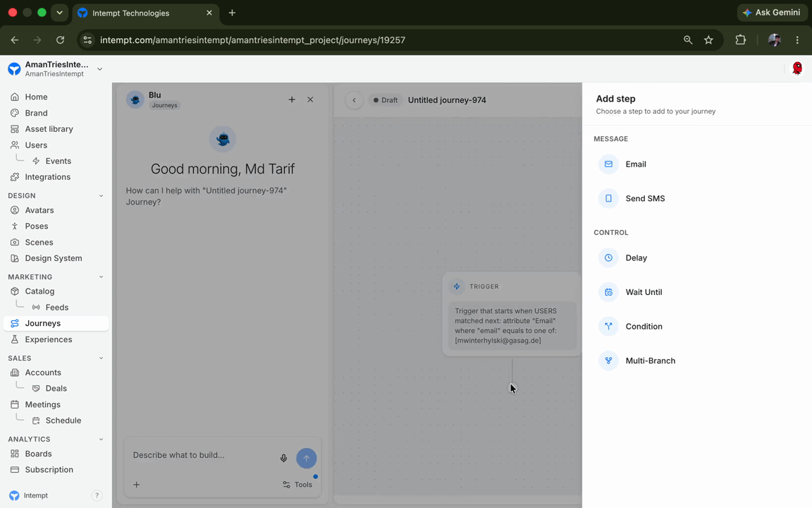
Task: Collapse the SALES section
Action: pos(101,358)
